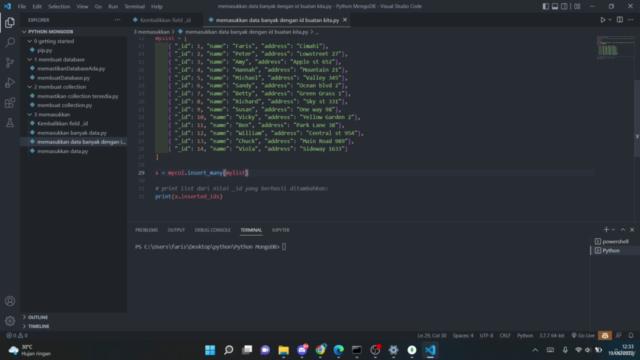The image size is (640, 360).
Task: Open the File menu
Action: (x=22, y=7)
